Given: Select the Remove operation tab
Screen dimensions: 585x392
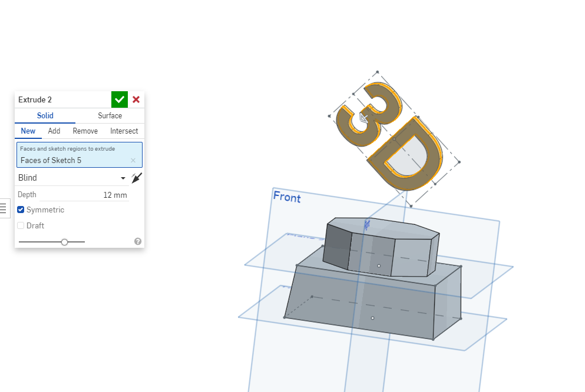Looking at the screenshot, I should (x=85, y=131).
